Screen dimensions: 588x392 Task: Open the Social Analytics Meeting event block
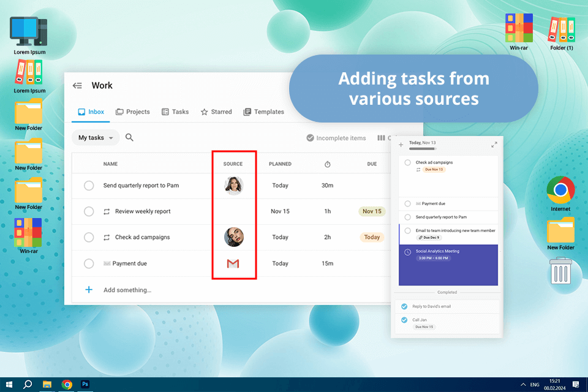click(448, 265)
